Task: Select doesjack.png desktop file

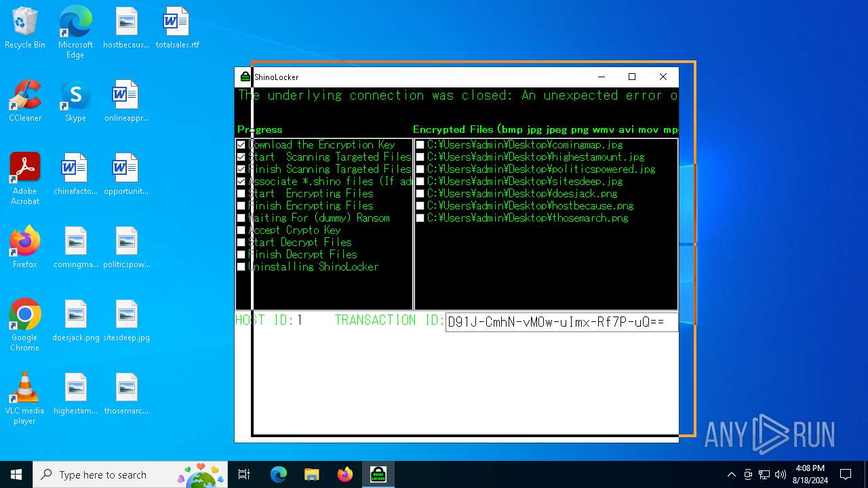Action: point(75,321)
